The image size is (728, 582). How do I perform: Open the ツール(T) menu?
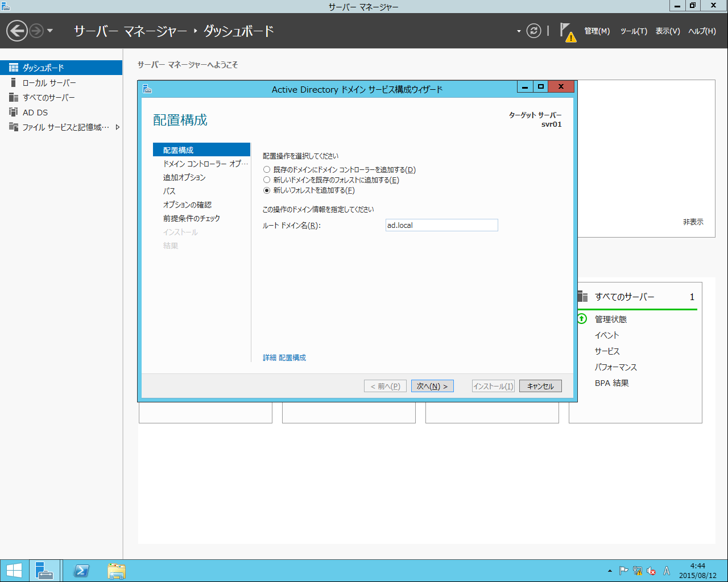click(634, 31)
